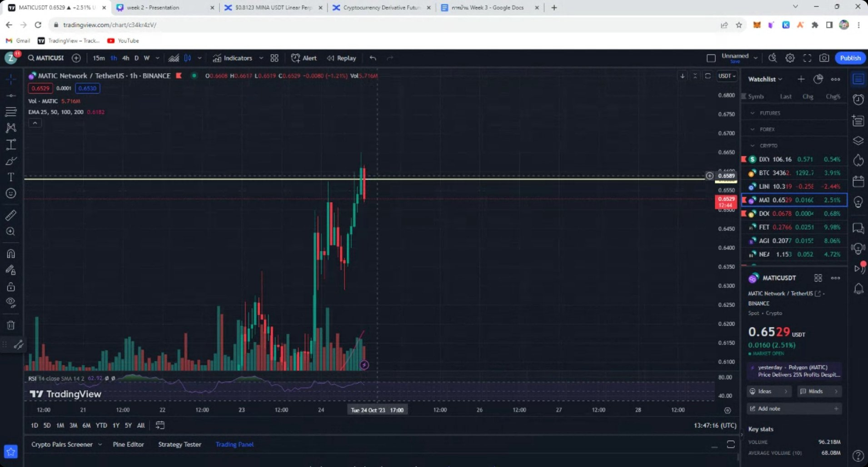
Task: Set chart range to 5D
Action: (x=47, y=425)
